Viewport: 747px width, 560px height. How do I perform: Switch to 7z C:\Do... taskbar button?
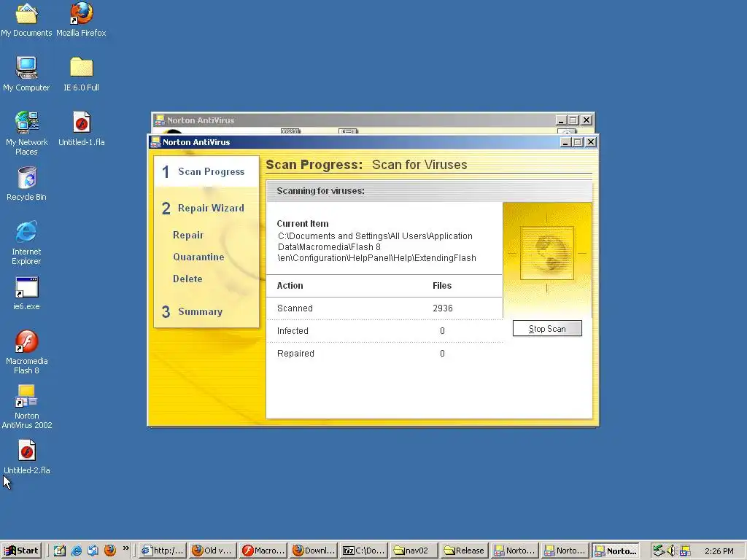click(363, 551)
